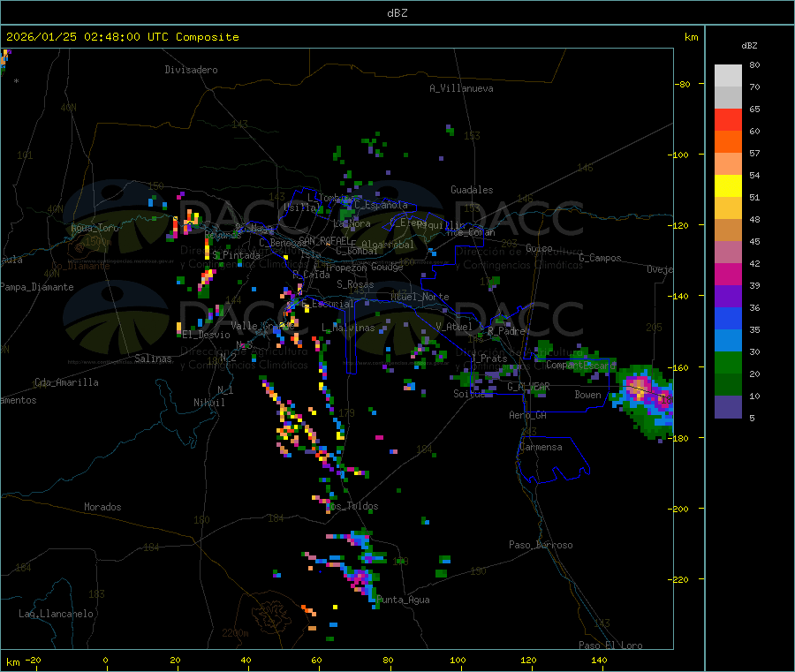Click the Agua_Toro location label

[x=95, y=228]
